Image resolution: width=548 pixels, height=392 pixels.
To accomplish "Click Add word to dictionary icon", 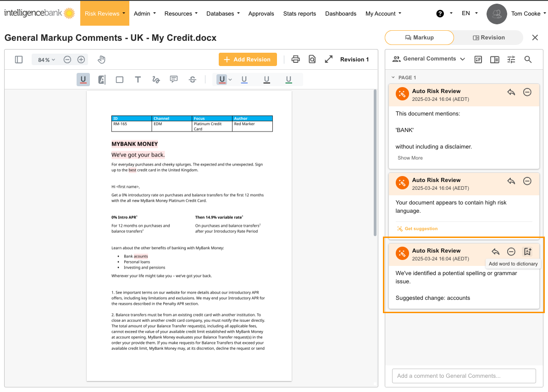I will coord(527,252).
